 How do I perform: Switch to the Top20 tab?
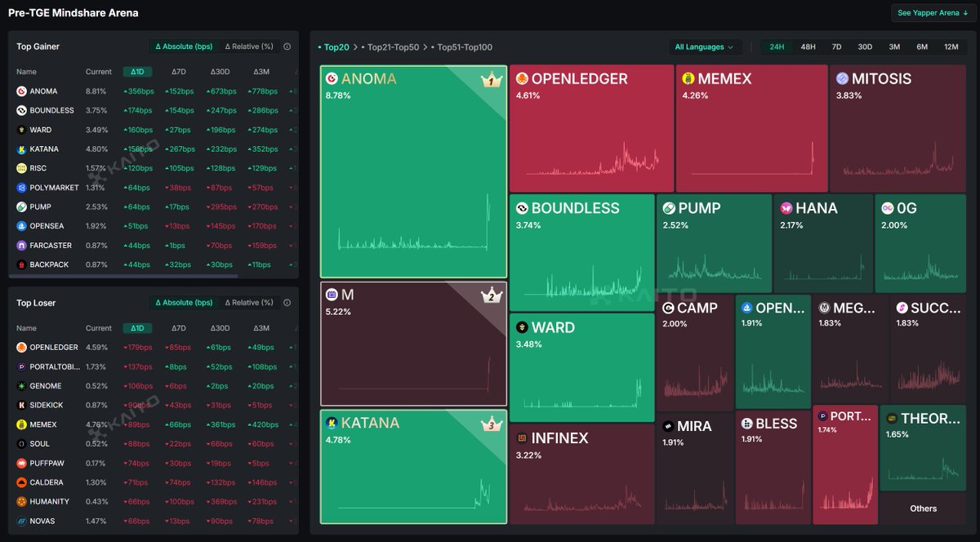pos(334,47)
